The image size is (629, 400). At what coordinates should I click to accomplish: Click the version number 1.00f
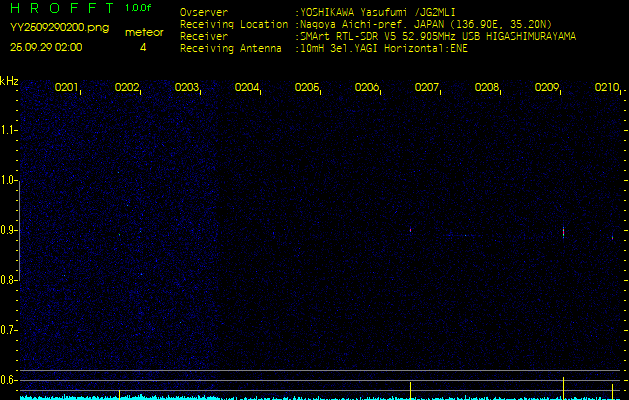coord(138,8)
